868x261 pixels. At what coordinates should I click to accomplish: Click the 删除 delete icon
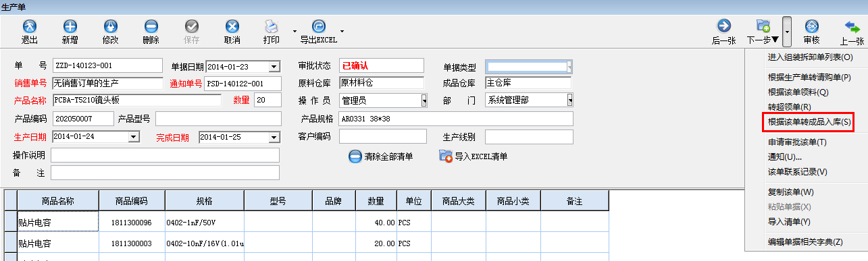point(151,26)
